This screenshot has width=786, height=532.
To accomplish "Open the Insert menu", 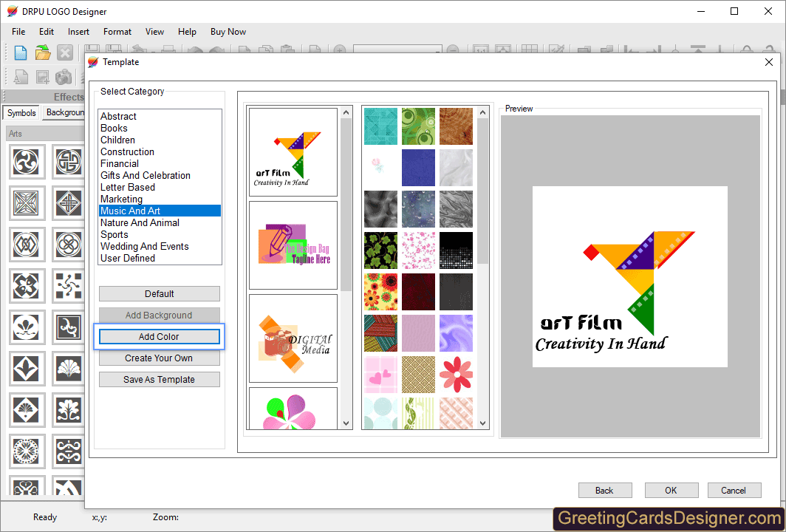I will click(78, 32).
